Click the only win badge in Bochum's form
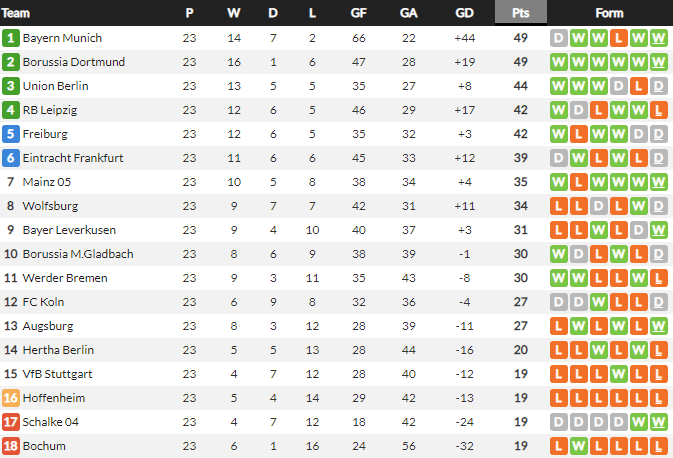 click(x=579, y=446)
